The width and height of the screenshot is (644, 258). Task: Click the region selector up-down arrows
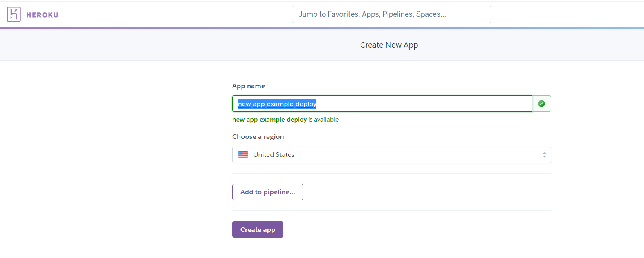tap(545, 155)
